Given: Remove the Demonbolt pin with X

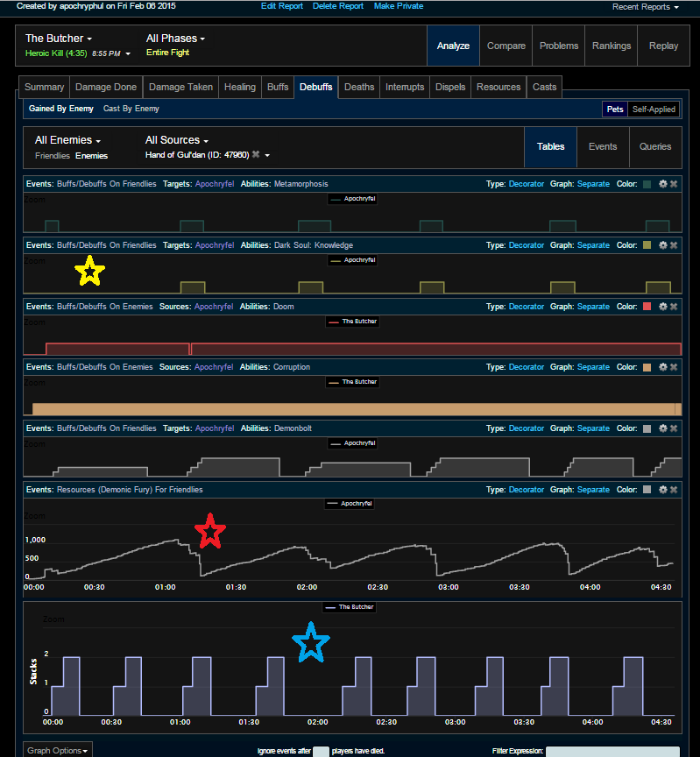Looking at the screenshot, I should coord(674,428).
